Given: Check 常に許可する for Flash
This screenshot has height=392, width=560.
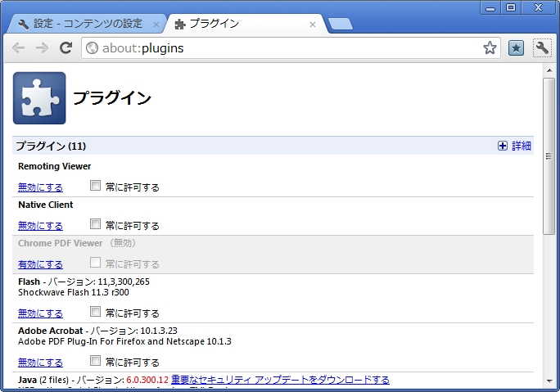Looking at the screenshot, I should coord(95,312).
